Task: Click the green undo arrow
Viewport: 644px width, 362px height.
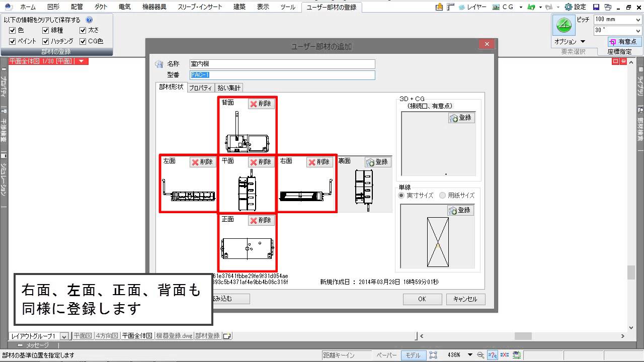Action: point(531,7)
